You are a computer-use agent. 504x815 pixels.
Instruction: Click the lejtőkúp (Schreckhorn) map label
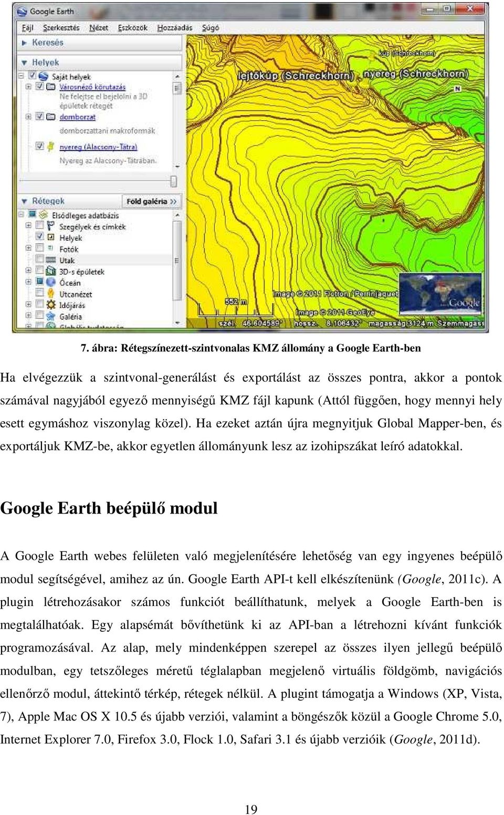[296, 76]
